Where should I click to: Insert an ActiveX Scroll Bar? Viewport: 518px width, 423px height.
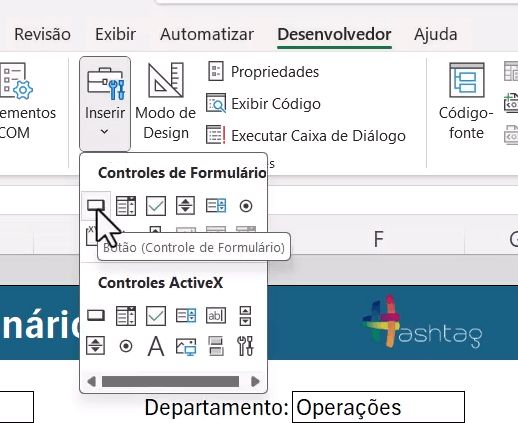246,316
